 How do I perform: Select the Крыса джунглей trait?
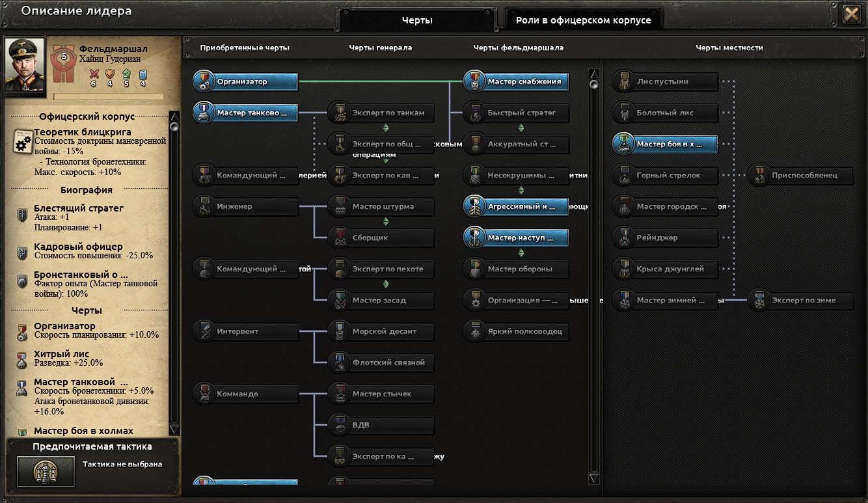666,269
